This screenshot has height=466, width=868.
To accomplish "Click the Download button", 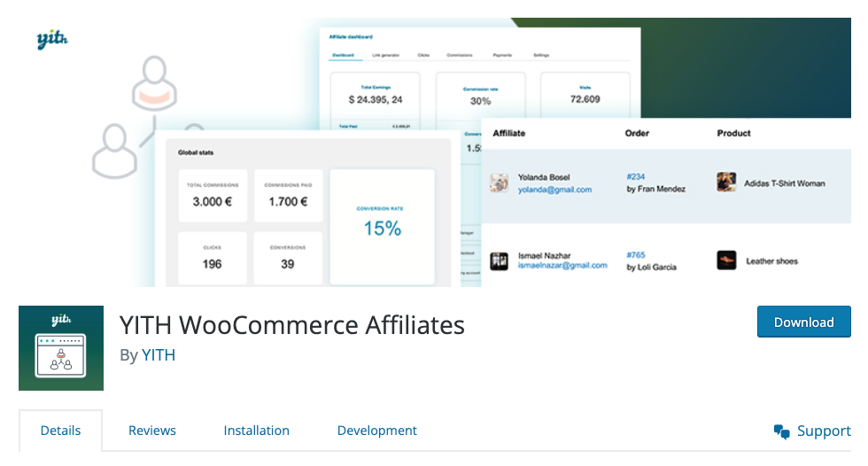I will coord(803,322).
